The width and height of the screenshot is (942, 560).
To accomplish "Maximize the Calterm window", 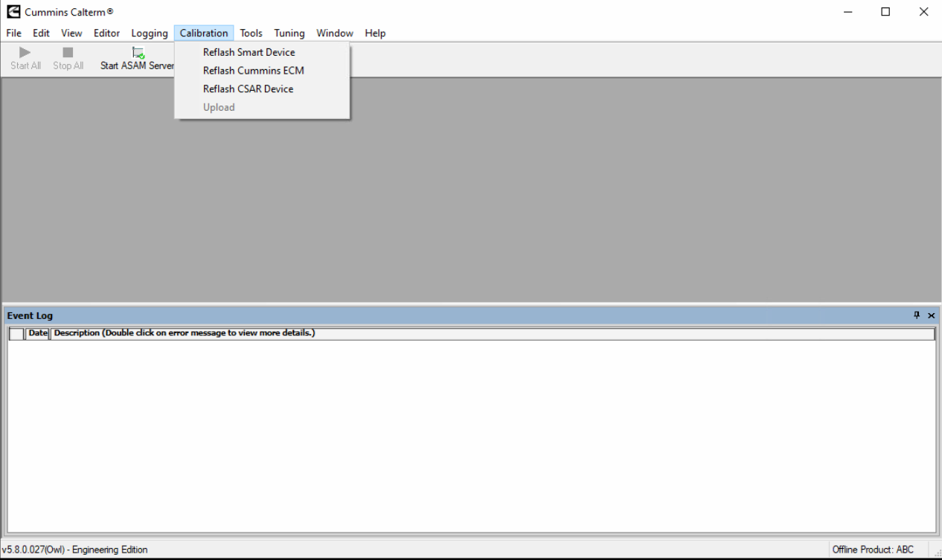I will coord(885,12).
